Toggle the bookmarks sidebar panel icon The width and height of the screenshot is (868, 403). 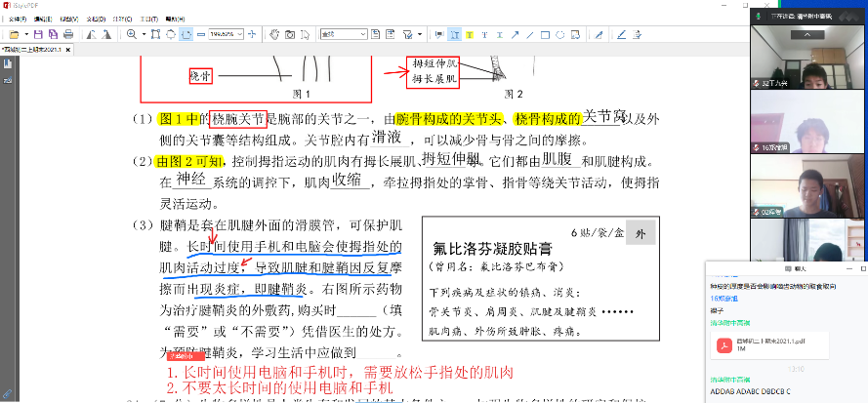(7, 64)
